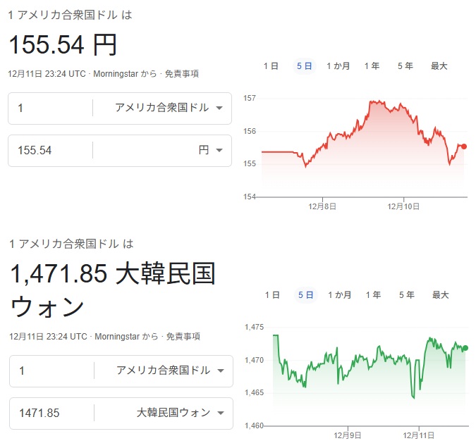Select the 1日 tab on won chart
This screenshot has width=476, height=448.
coord(271,295)
